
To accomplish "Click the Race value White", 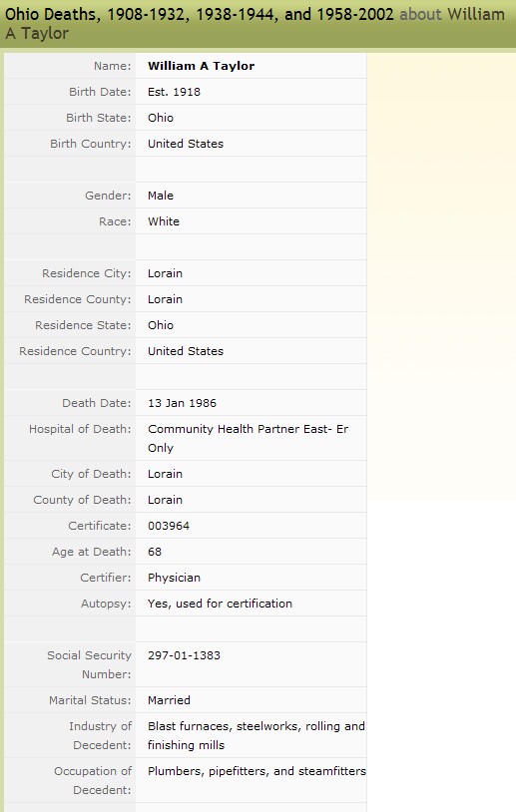I will 164,221.
